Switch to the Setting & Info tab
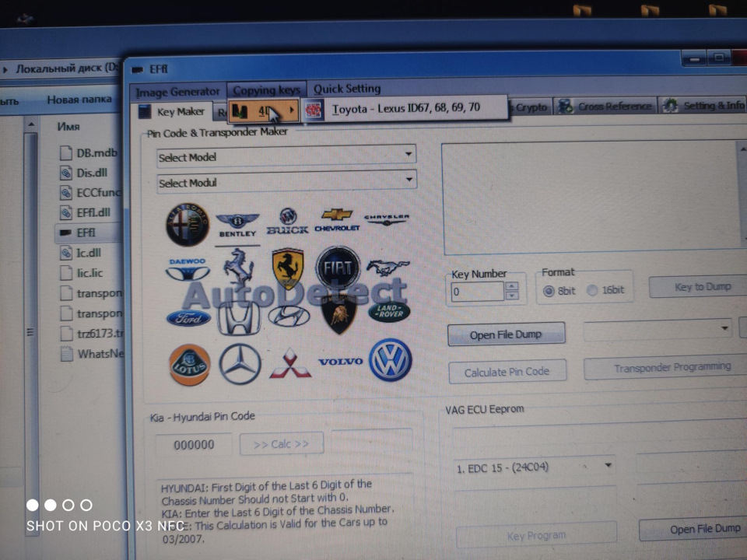The image size is (747, 560). [x=703, y=105]
